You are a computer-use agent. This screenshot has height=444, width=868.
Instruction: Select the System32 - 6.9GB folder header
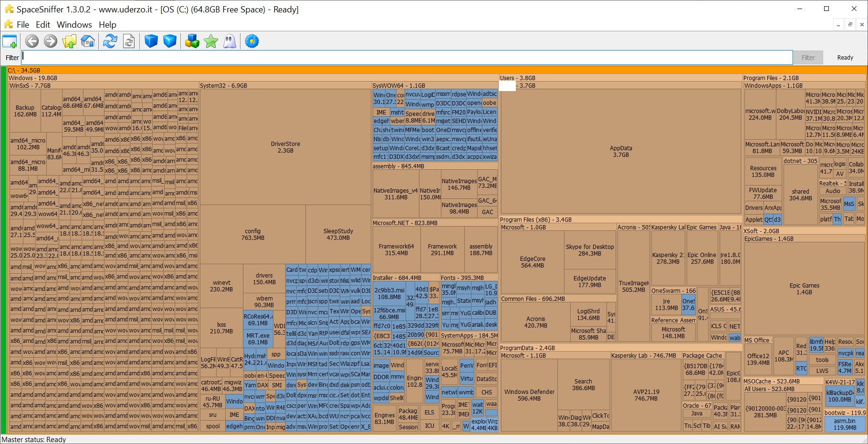(285, 86)
